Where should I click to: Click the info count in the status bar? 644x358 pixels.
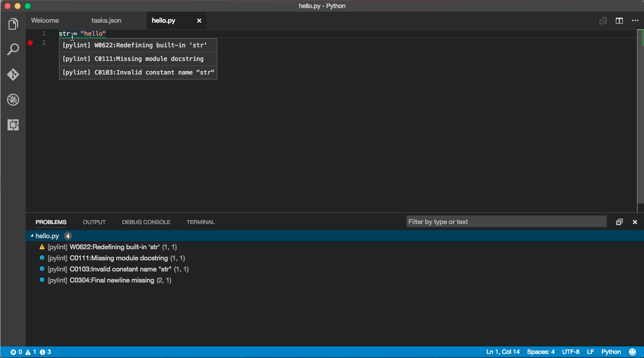[45, 352]
